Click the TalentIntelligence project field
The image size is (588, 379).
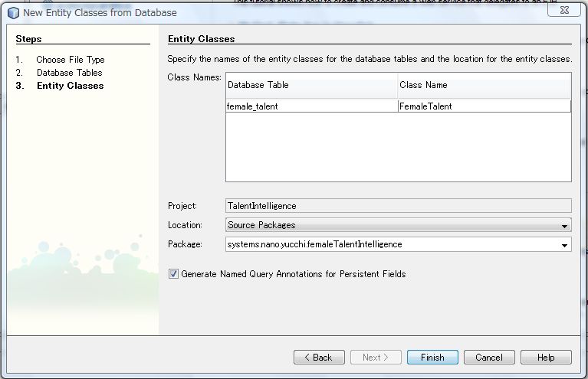(398, 205)
